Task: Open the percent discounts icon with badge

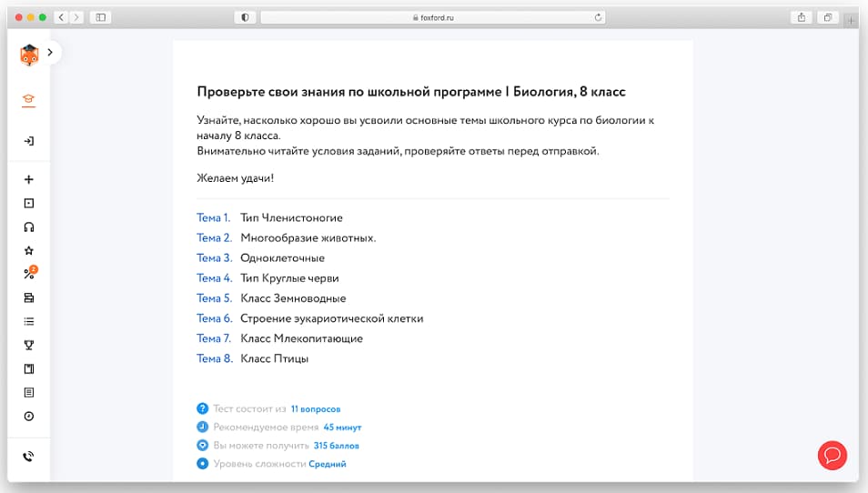Action: click(x=28, y=274)
